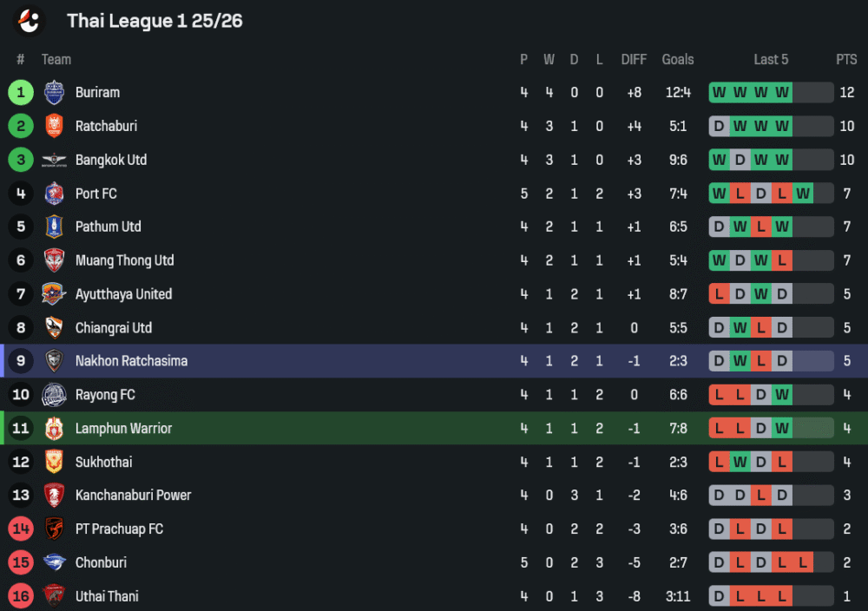This screenshot has width=868, height=611.
Task: Click the red rank 16 relegation badge
Action: pos(21,596)
